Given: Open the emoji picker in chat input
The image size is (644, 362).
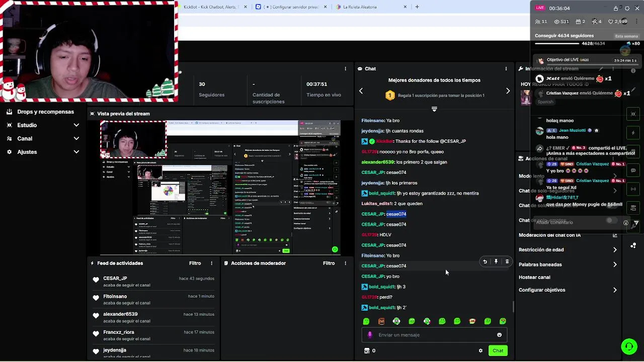Looking at the screenshot, I should [499, 335].
